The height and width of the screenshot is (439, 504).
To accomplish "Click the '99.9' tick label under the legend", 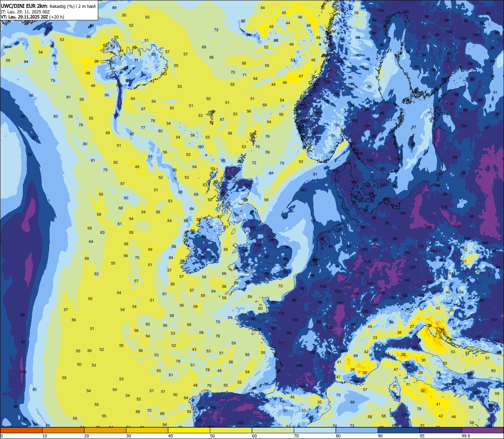I will pos(465,436).
